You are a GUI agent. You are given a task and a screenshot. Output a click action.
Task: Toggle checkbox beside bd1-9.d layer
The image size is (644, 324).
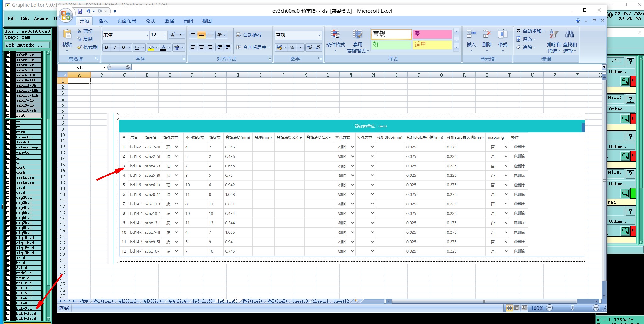(8, 308)
